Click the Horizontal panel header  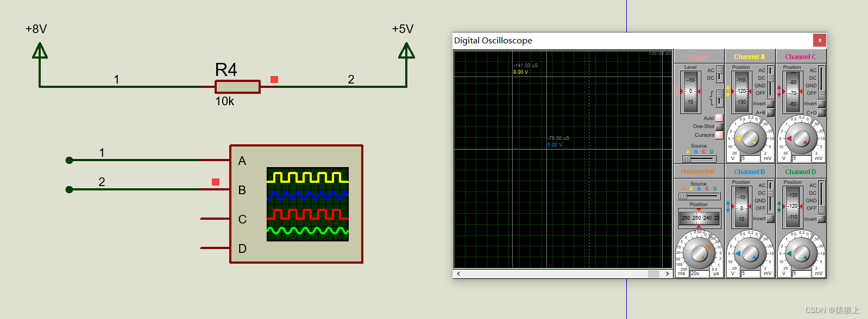[699, 171]
